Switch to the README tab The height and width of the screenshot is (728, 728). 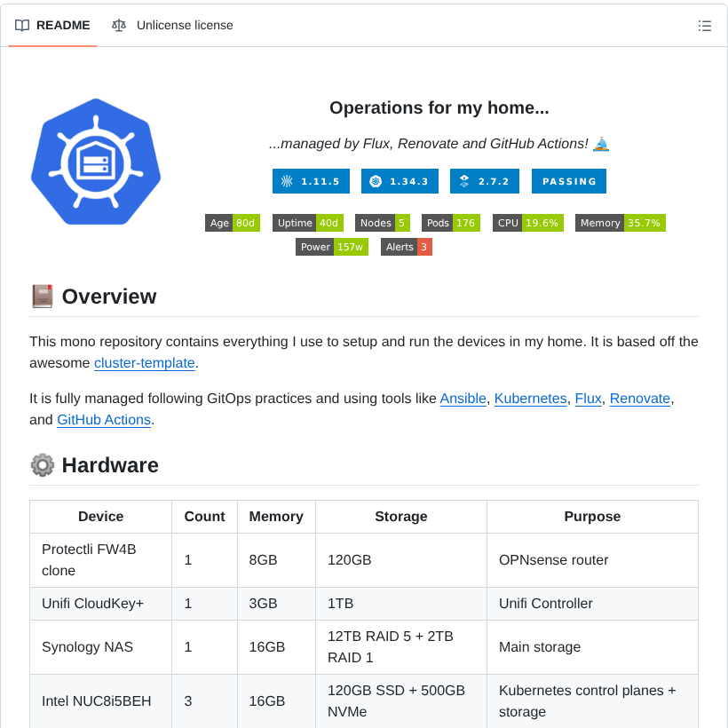(53, 26)
